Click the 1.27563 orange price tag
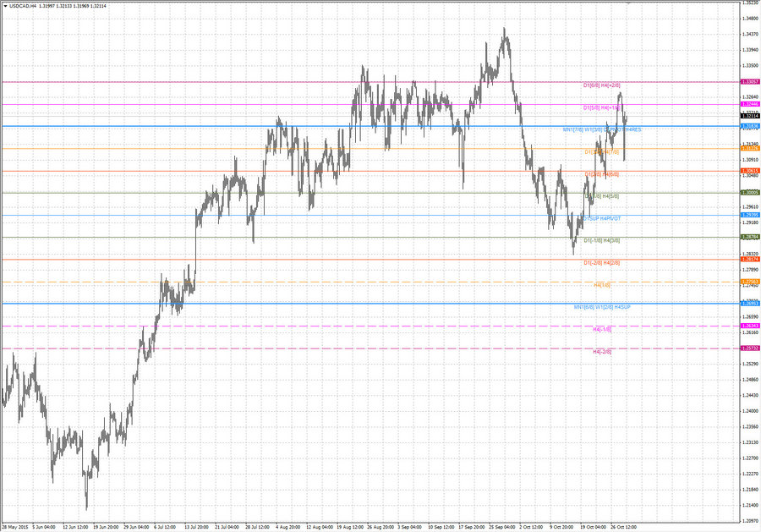This screenshot has width=761, height=532. (x=750, y=282)
